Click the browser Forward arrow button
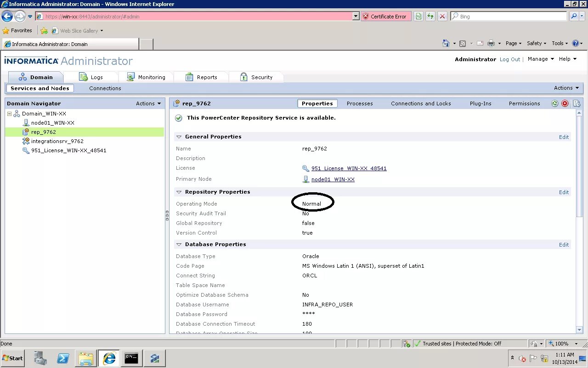Screen dimensions: 588x368 (x=20, y=17)
